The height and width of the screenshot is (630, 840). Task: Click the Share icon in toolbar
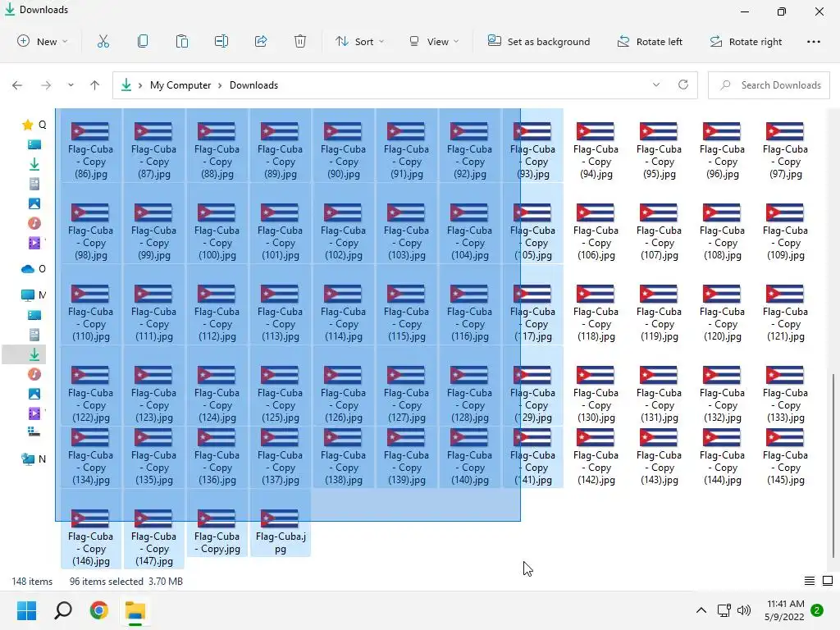point(261,41)
